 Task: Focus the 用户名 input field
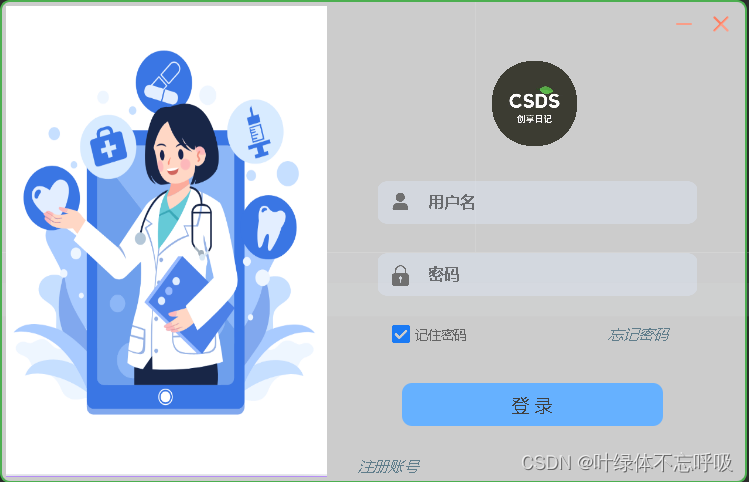(x=537, y=202)
